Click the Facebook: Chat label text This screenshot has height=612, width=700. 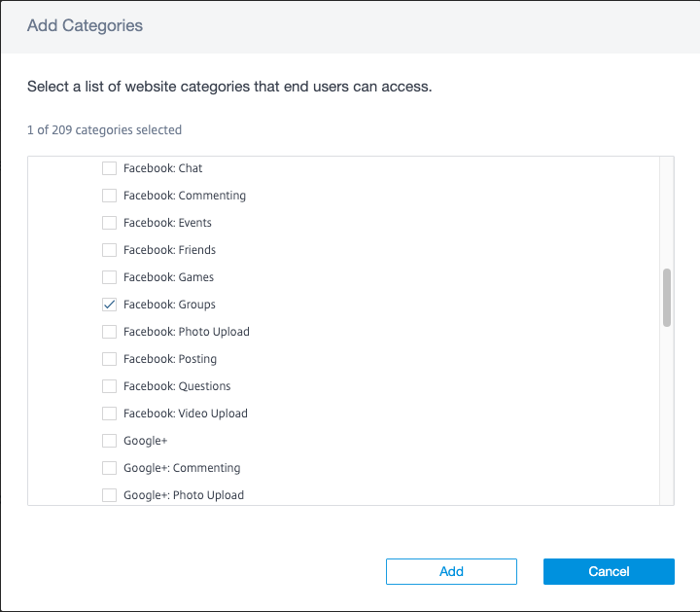tap(162, 168)
